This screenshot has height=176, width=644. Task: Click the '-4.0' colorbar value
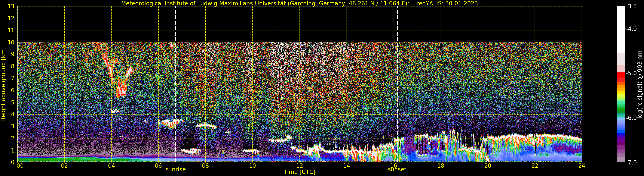(631, 29)
